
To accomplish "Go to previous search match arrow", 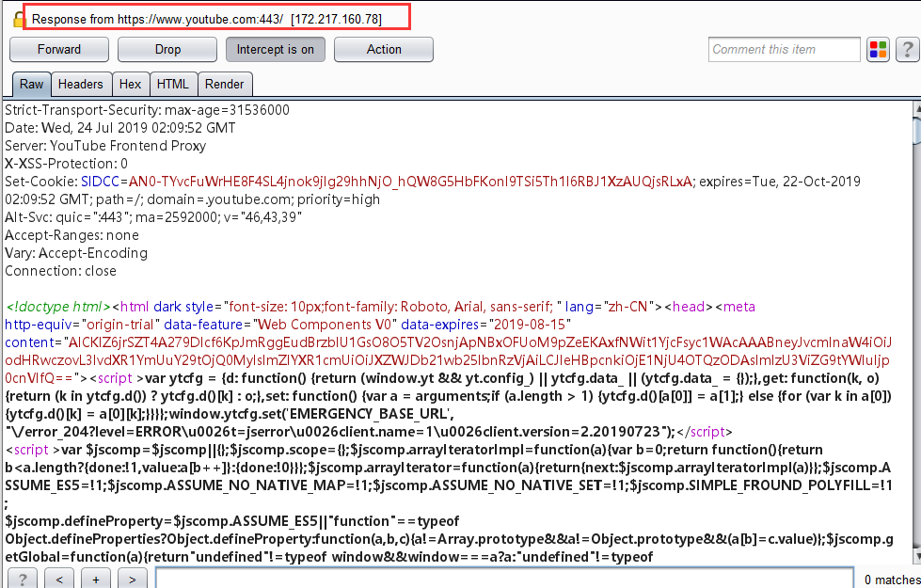I will 59,580.
